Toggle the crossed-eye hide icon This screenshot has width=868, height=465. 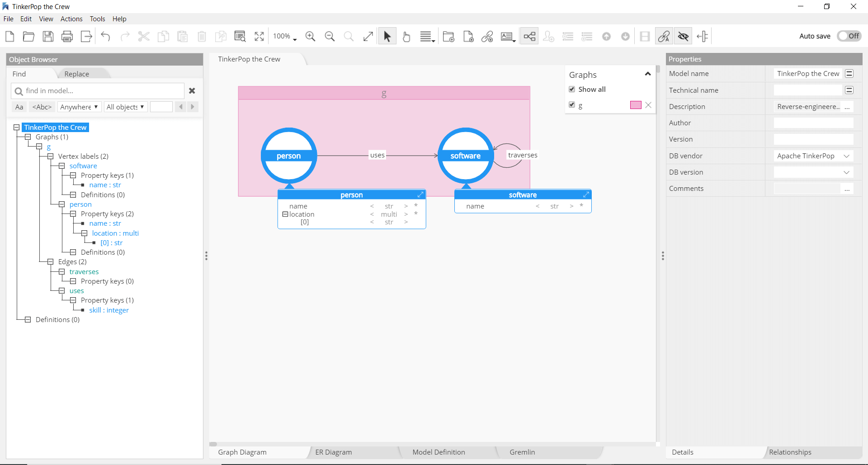coord(683,36)
